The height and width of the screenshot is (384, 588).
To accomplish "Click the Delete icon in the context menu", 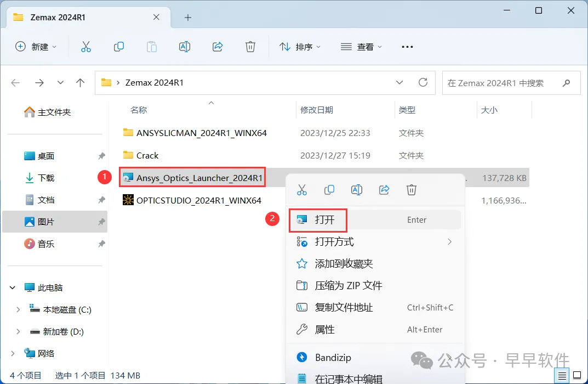I will point(412,190).
